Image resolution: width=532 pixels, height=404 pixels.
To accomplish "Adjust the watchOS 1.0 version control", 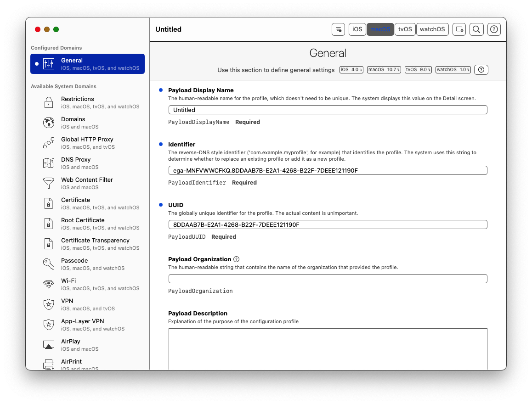I will pos(452,69).
